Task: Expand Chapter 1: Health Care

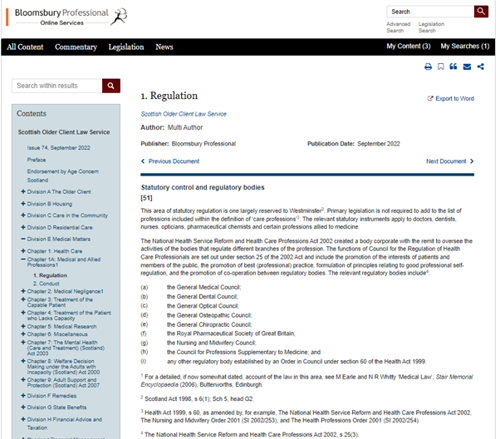Action: (x=23, y=251)
